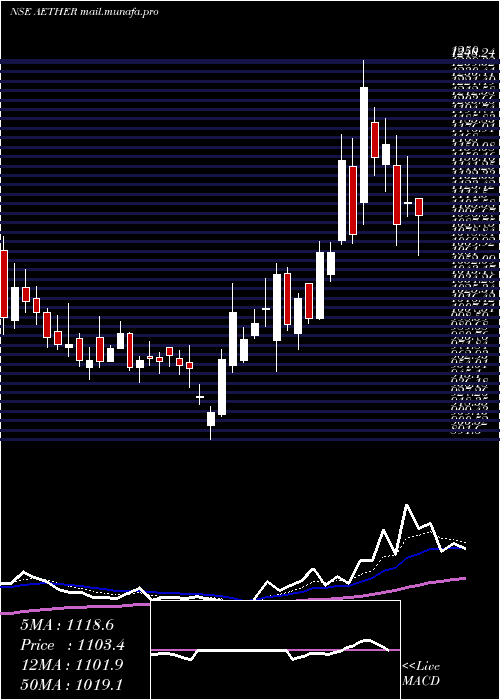This screenshot has height=700, width=500.
Task: Click the MACD inset chart panel
Action: tap(275, 650)
